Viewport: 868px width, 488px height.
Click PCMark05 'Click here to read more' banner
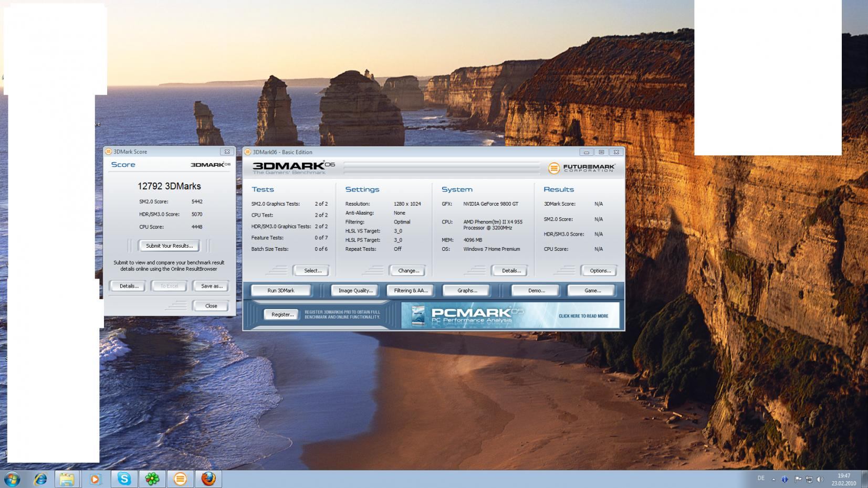510,315
